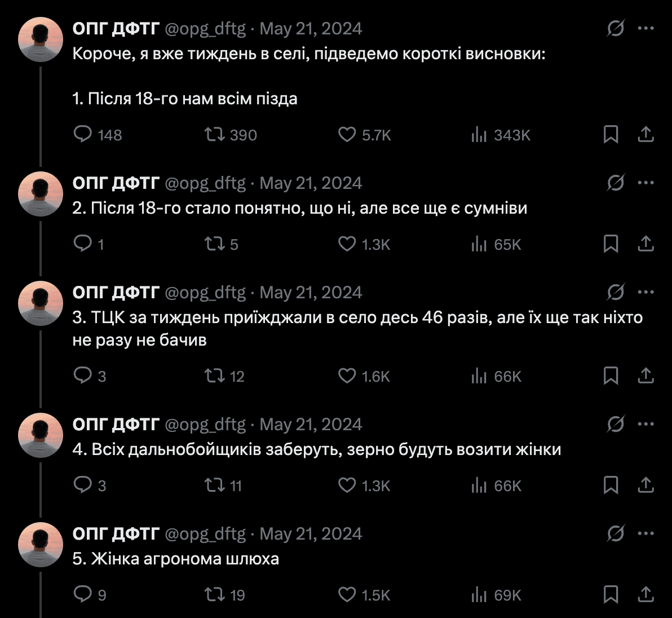
Task: Like the tweet about ТЦК visiting 46 times
Action: click(346, 376)
